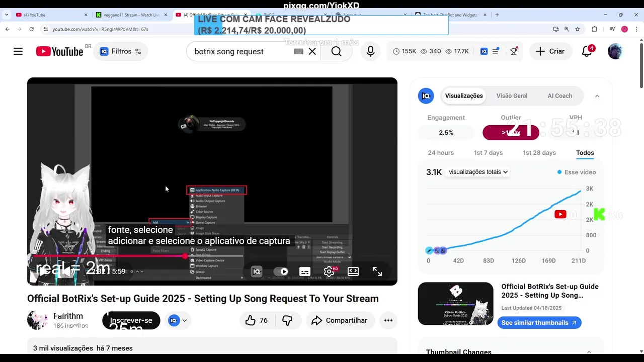Open the thumbnail preview in vidIQ panel

tap(456, 304)
